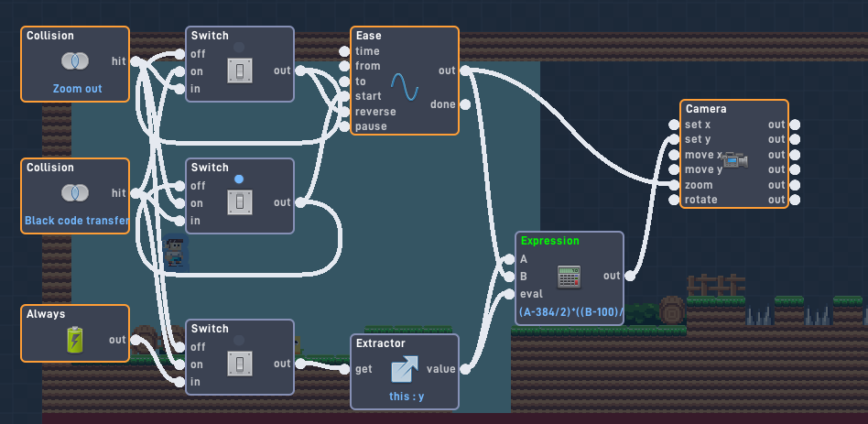Select the Extractor node title

381,343
